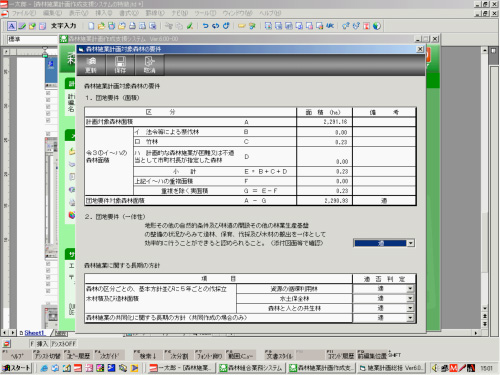Create a new document with the blank page icon

pyautogui.click(x=91, y=26)
